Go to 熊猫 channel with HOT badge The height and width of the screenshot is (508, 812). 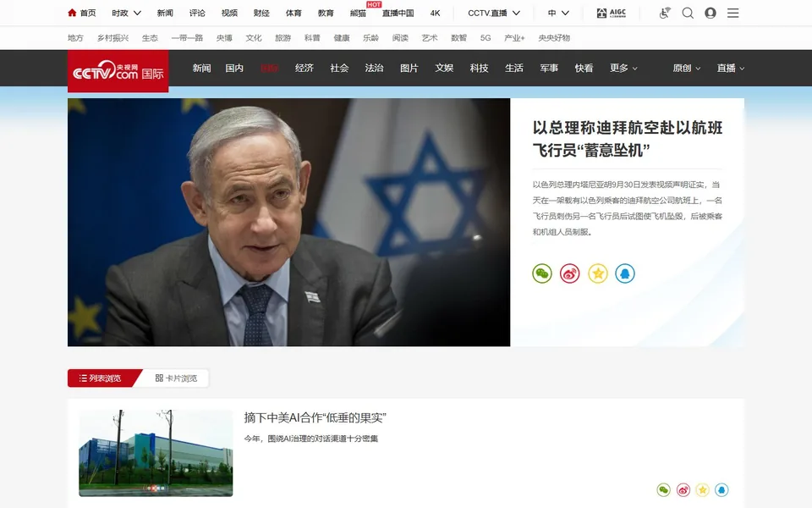click(358, 13)
